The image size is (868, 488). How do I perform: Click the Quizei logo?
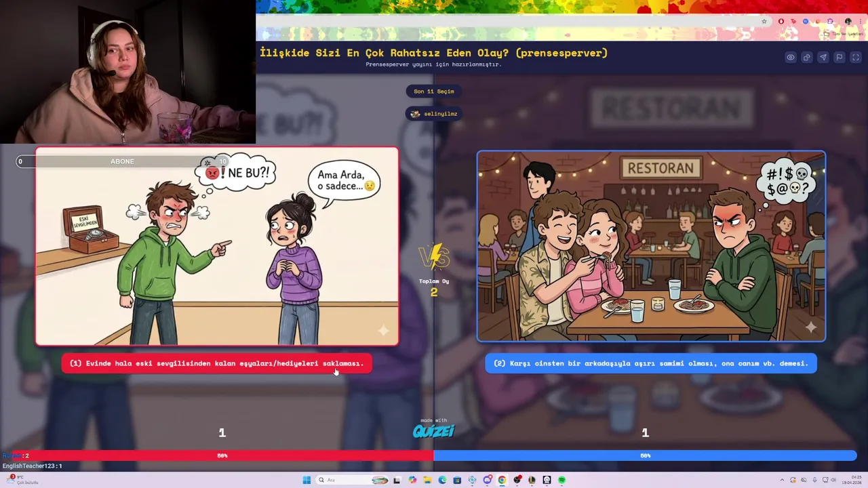coord(434,430)
